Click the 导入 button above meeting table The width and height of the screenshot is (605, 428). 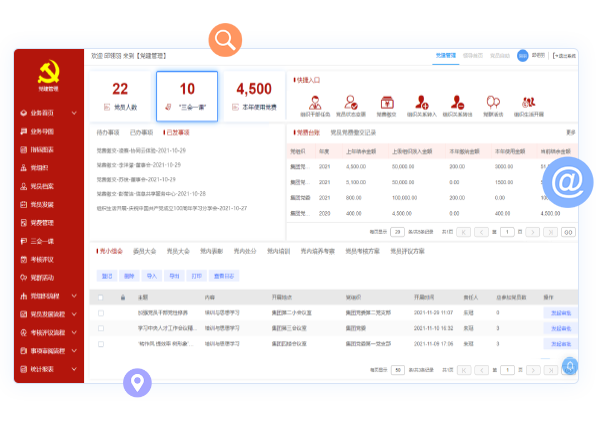pos(152,275)
